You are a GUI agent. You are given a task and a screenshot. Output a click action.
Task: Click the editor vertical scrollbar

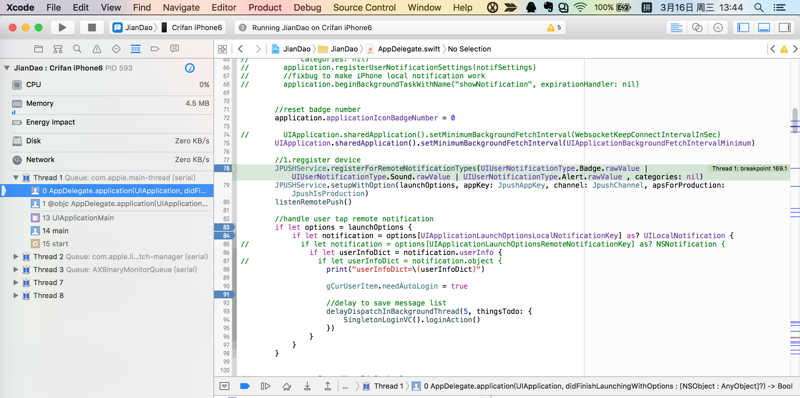pyautogui.click(x=795, y=121)
